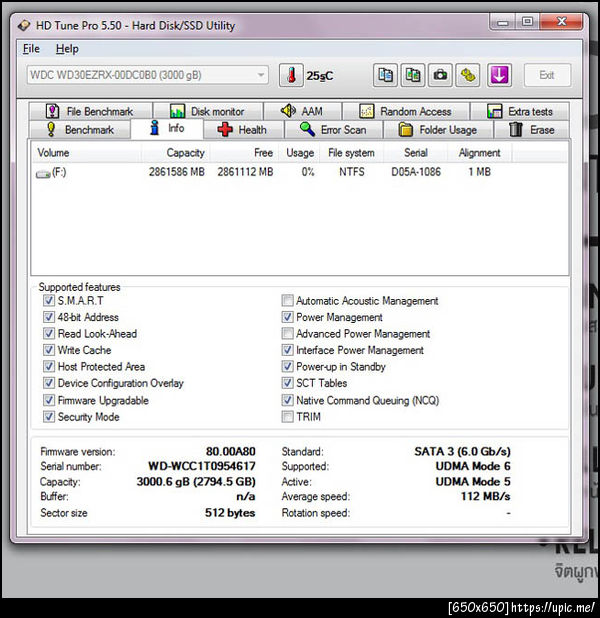
Task: Click the Exit button
Action: pos(547,75)
